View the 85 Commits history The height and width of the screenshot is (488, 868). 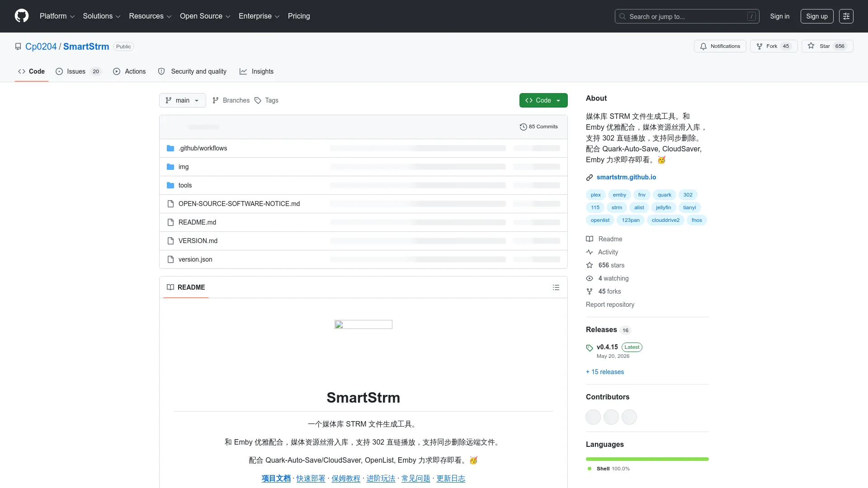(x=539, y=127)
